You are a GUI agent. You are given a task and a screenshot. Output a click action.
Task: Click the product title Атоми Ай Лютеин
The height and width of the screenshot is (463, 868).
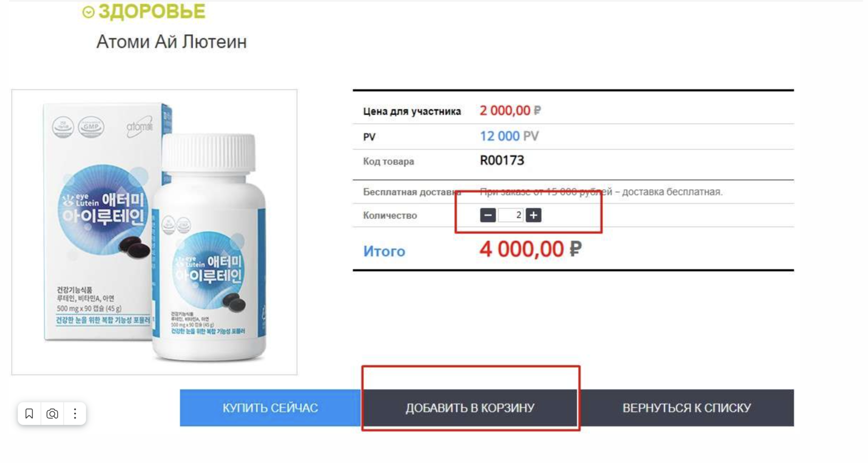172,42
